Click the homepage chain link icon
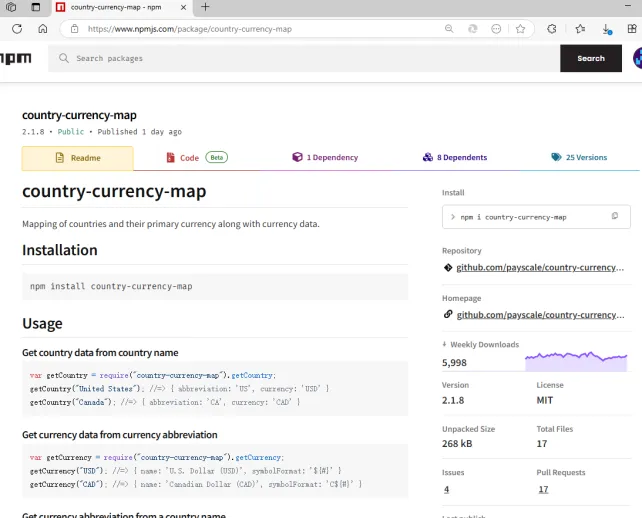The height and width of the screenshot is (519, 642). (448, 314)
